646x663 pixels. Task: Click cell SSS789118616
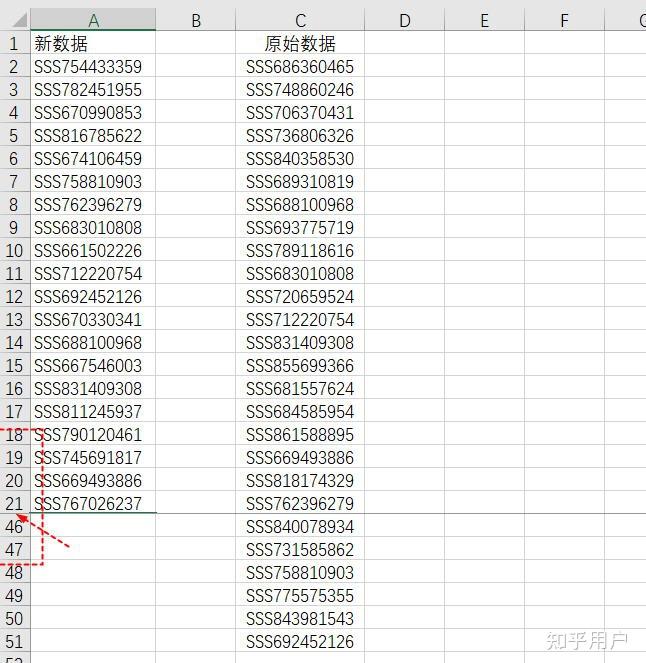pyautogui.click(x=300, y=250)
